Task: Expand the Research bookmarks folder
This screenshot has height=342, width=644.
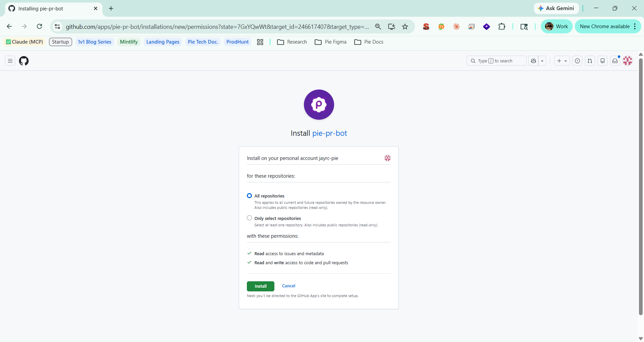Action: pyautogui.click(x=292, y=42)
